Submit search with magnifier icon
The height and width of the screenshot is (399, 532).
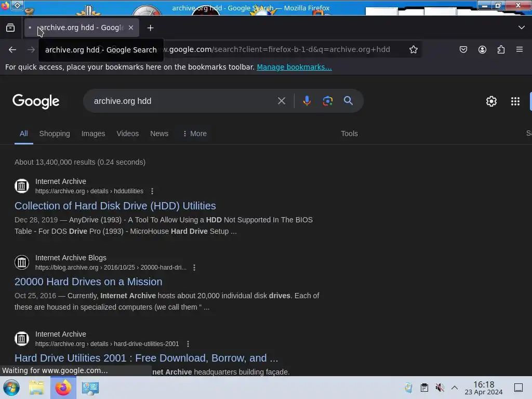(x=348, y=101)
